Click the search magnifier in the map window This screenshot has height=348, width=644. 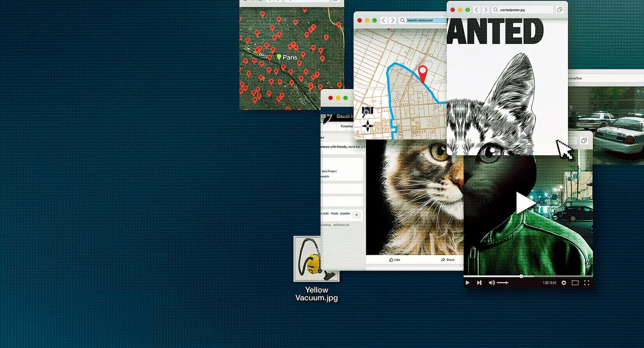[403, 20]
